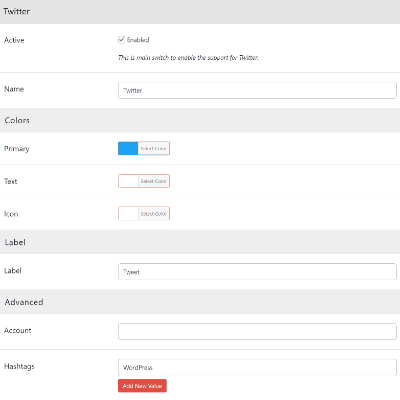Click the Label section header

click(x=200, y=242)
